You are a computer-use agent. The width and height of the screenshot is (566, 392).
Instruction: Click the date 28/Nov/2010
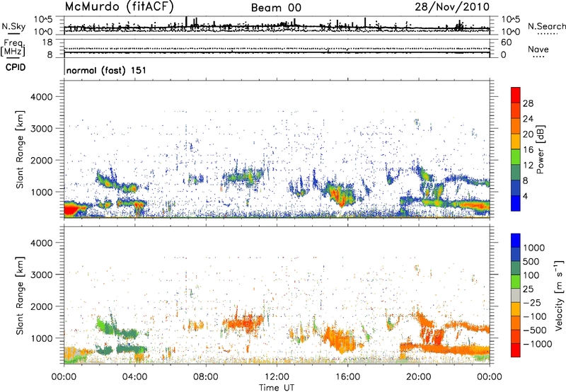pos(452,6)
